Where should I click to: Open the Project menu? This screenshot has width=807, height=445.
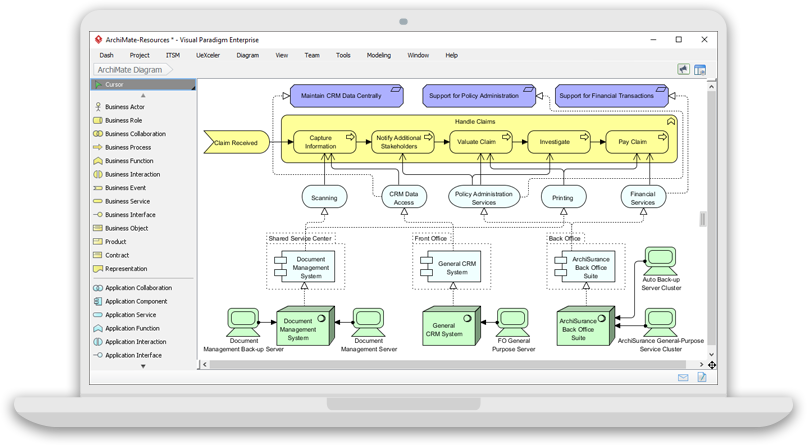pos(139,55)
